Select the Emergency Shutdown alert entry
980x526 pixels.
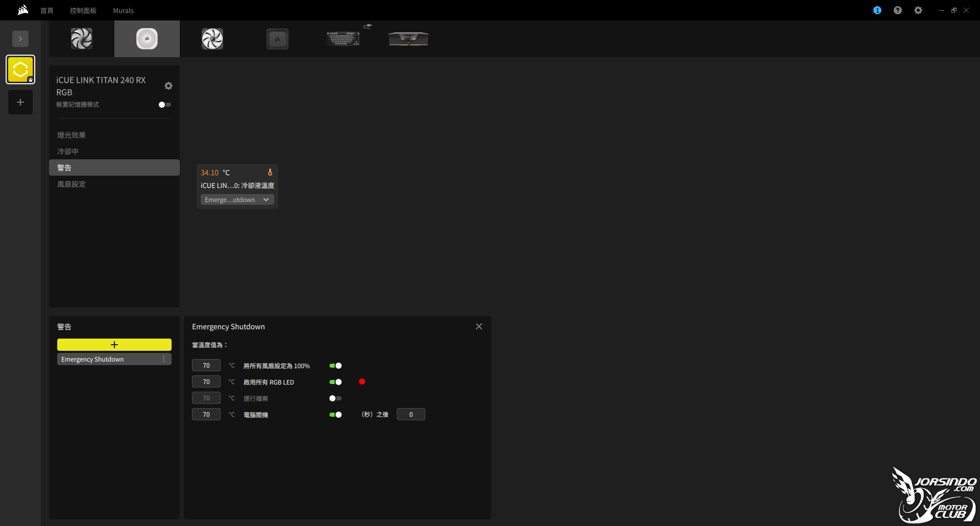coord(114,359)
